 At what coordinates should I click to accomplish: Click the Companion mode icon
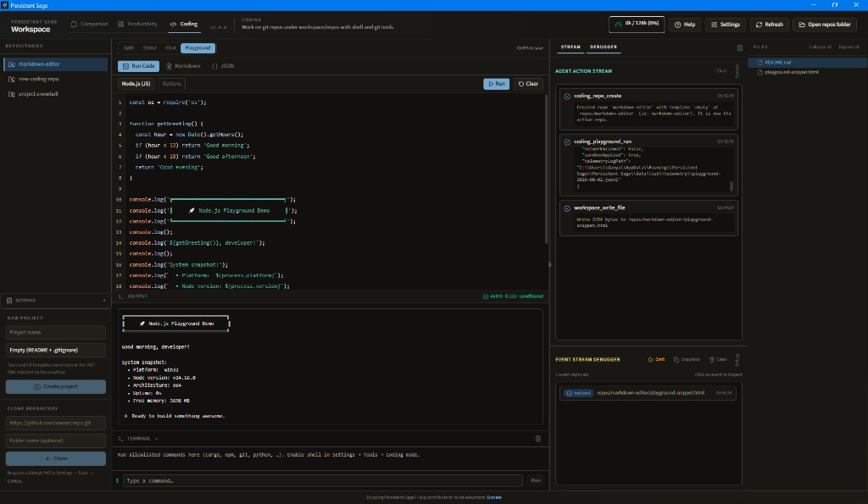(74, 25)
